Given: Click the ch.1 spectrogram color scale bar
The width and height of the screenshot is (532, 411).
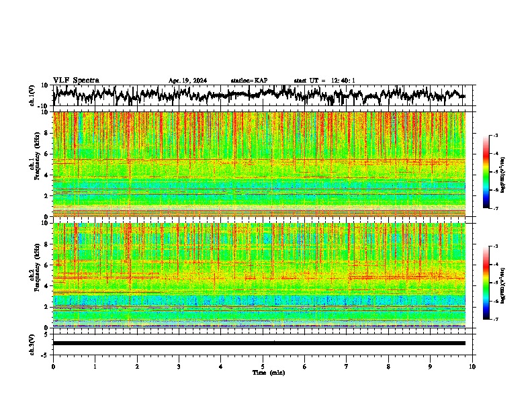Looking at the screenshot, I should click(486, 172).
